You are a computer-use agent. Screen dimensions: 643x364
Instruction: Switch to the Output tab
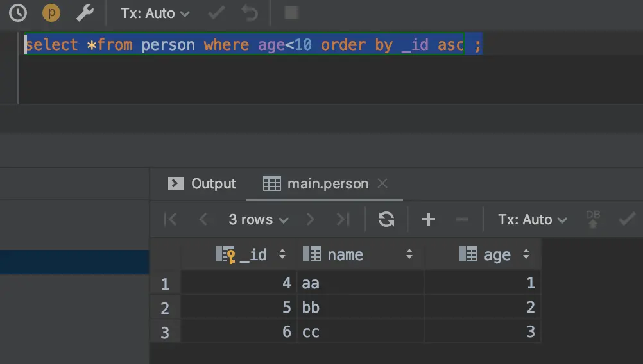coord(201,183)
